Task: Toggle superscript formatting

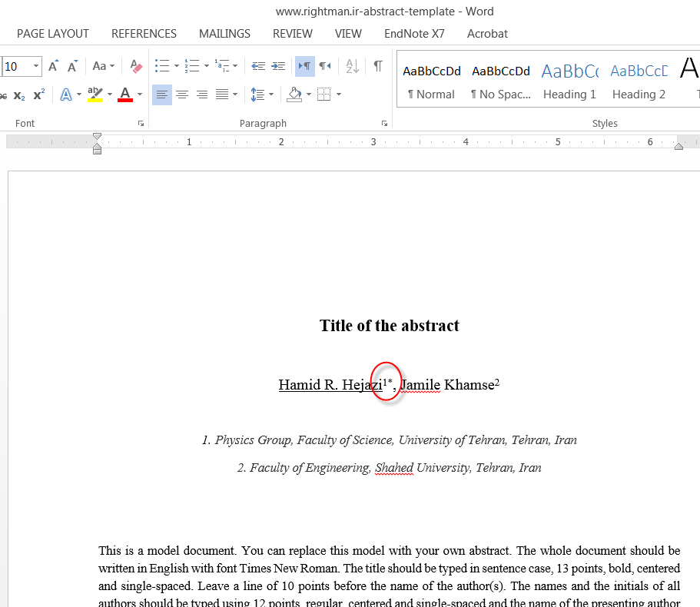Action: [39, 95]
